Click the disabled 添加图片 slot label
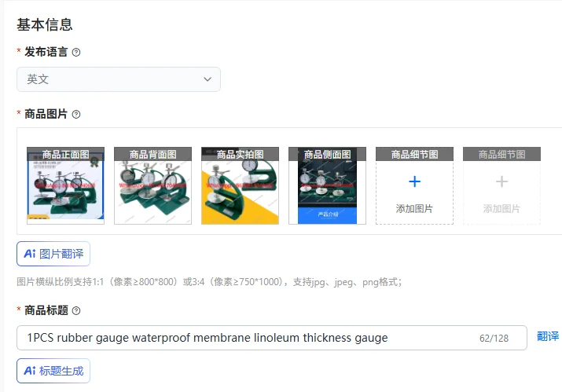This screenshot has height=392, width=562. pyautogui.click(x=501, y=208)
